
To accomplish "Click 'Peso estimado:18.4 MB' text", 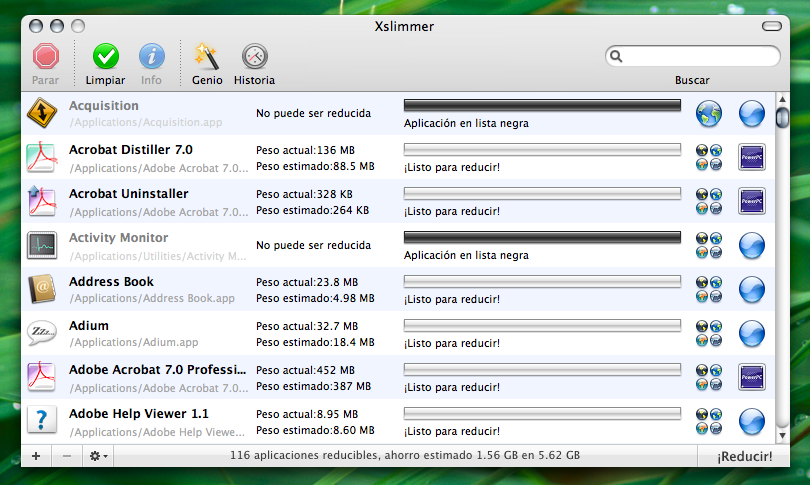I will [315, 342].
